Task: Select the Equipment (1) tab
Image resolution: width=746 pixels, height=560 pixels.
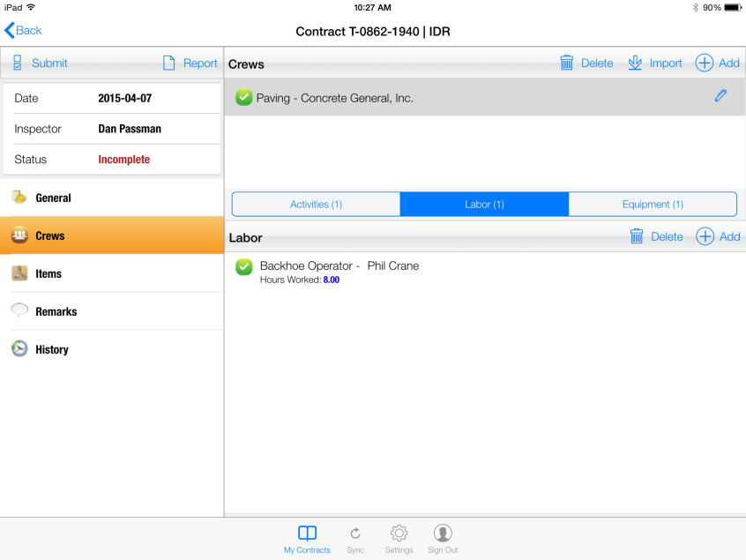Action: [x=653, y=205]
